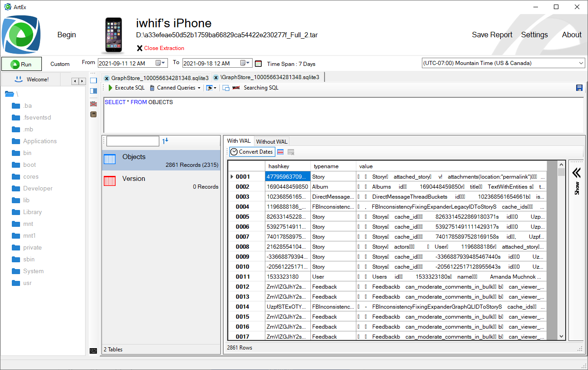Click the ArtEx logo image
Viewport: 588px width, 370px height.
[x=22, y=35]
